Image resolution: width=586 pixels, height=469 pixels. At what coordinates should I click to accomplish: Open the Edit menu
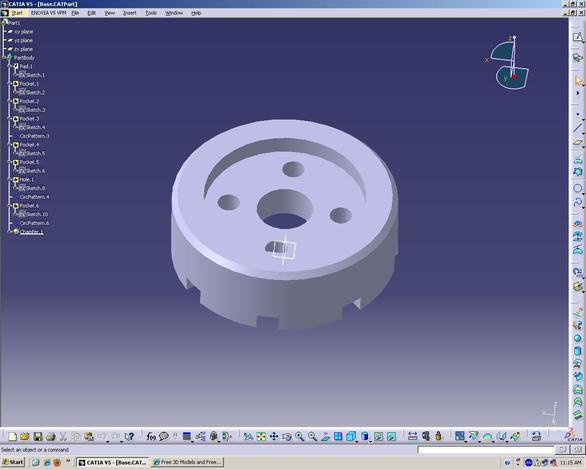tap(92, 13)
